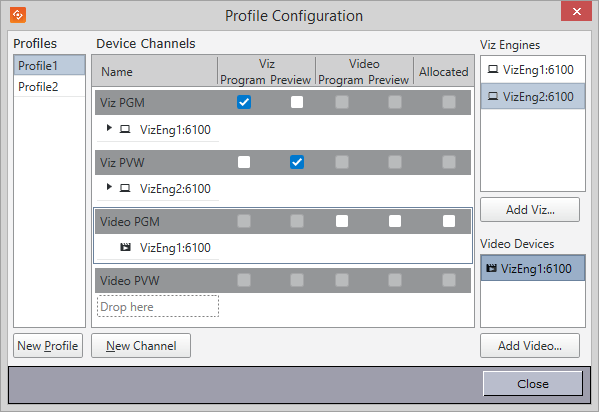
Task: Click the New Profile button
Action: (48, 345)
